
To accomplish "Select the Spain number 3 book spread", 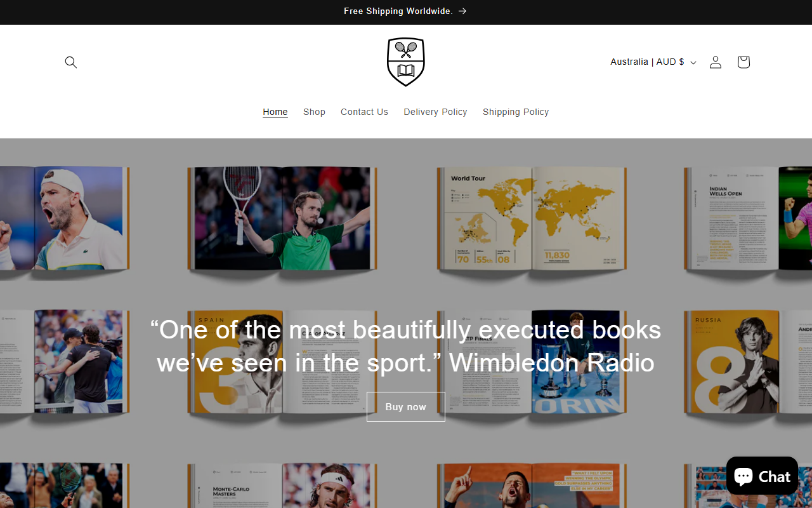I will (x=282, y=362).
